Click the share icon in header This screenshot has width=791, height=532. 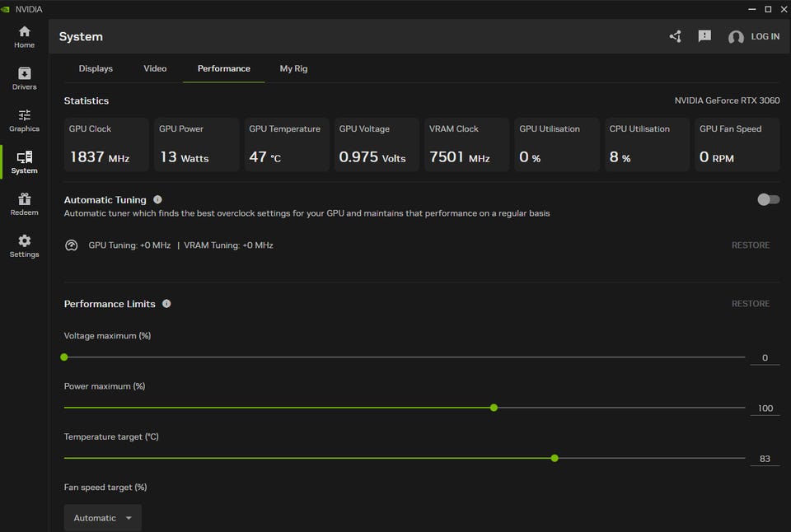(676, 36)
